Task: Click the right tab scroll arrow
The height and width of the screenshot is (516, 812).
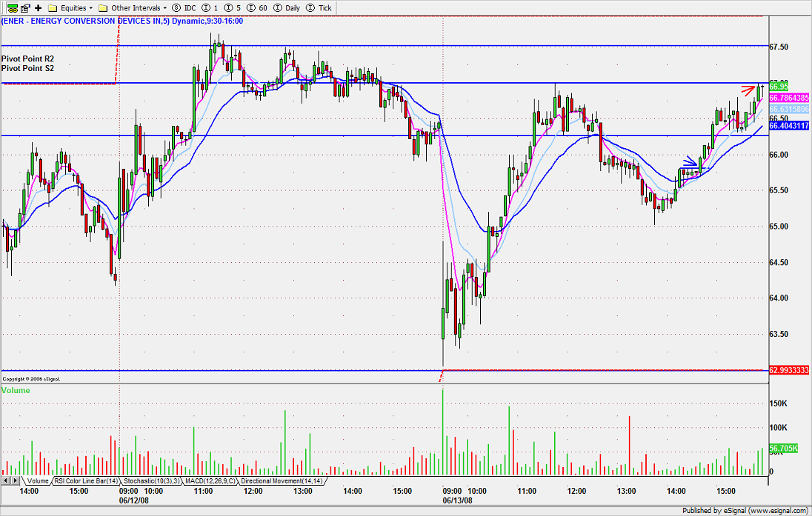Action: 16,480
